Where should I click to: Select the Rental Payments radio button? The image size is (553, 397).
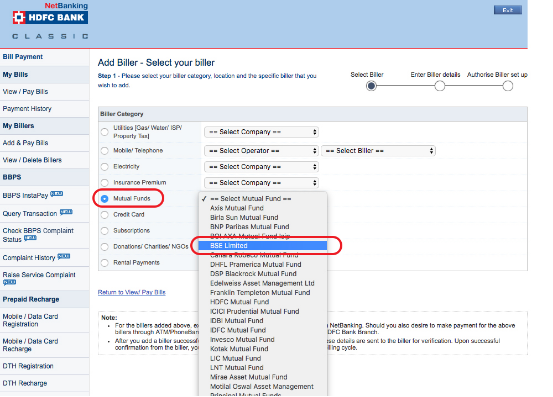pyautogui.click(x=104, y=263)
